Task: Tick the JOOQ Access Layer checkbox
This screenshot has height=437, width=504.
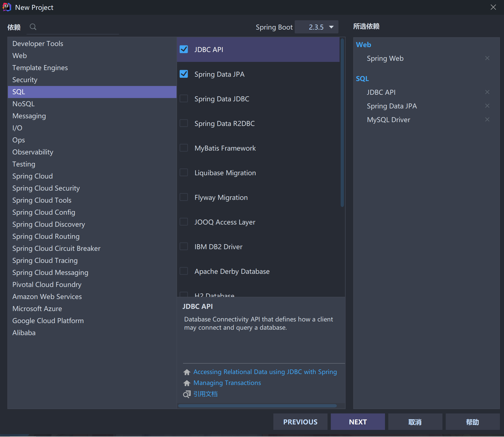Action: tap(184, 222)
